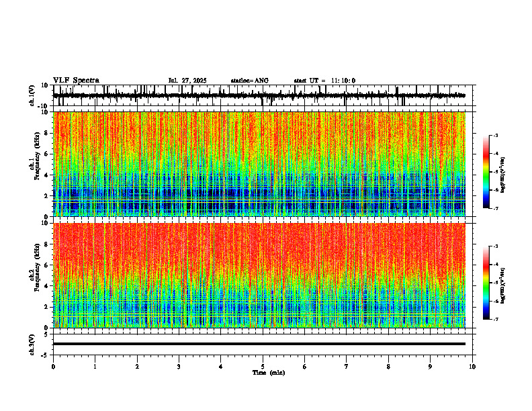Viewport: 532px width, 411px height.
Task: Click the ch.2 frequency axis tick "4"
Action: tap(46, 286)
